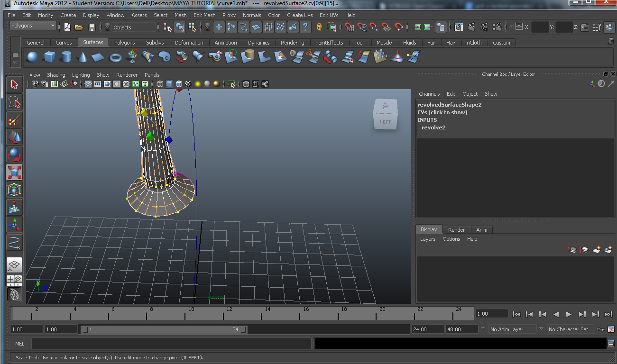Toggle smooth shade all in the panel toolbar

tap(169, 84)
